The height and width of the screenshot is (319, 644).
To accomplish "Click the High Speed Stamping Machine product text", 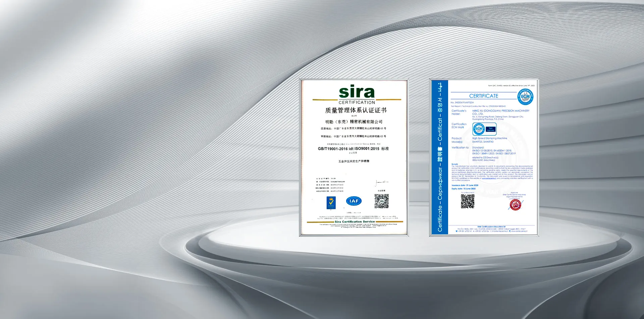I will (489, 138).
